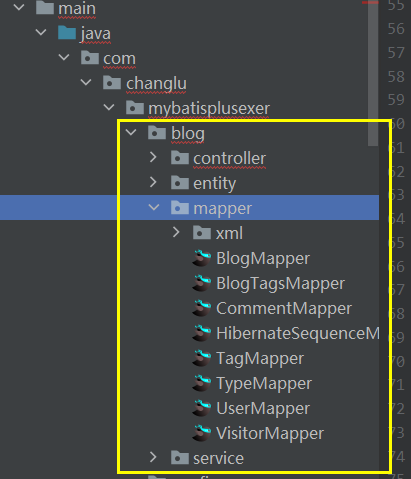
Task: Click the UserMapper file icon
Action: pyautogui.click(x=202, y=408)
